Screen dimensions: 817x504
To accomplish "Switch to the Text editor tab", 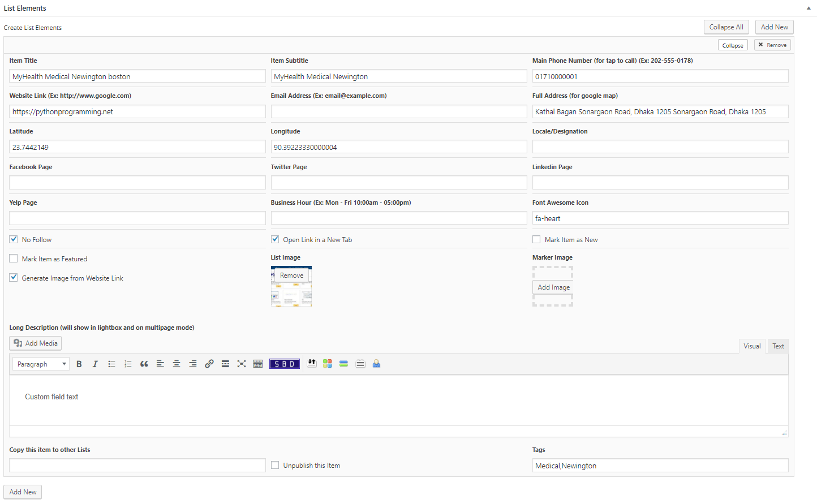I will [778, 346].
